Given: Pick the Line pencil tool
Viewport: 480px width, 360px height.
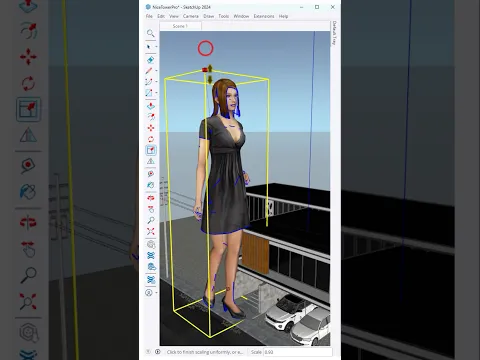Looking at the screenshot, I should pyautogui.click(x=149, y=71).
